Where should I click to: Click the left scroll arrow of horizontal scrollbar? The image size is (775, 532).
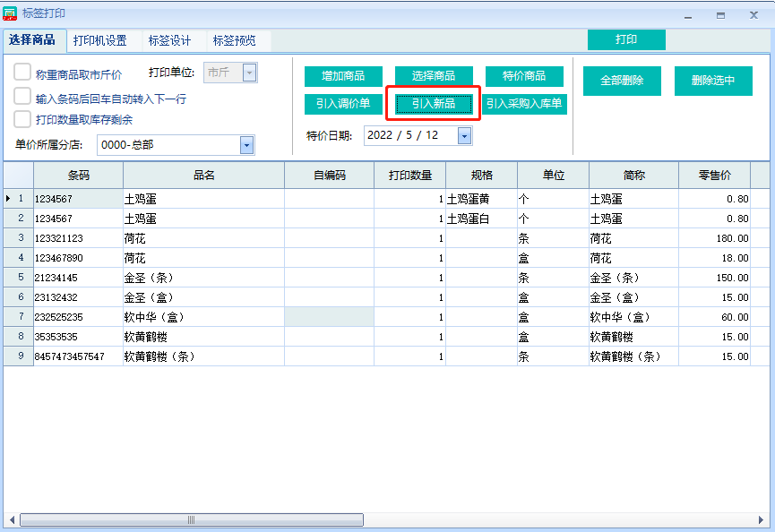tap(12, 519)
